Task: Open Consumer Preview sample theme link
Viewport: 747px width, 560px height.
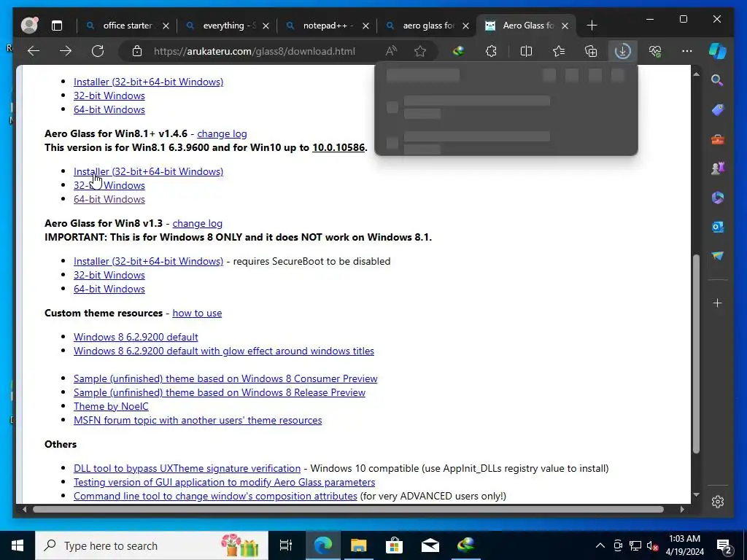Action: pyautogui.click(x=225, y=378)
